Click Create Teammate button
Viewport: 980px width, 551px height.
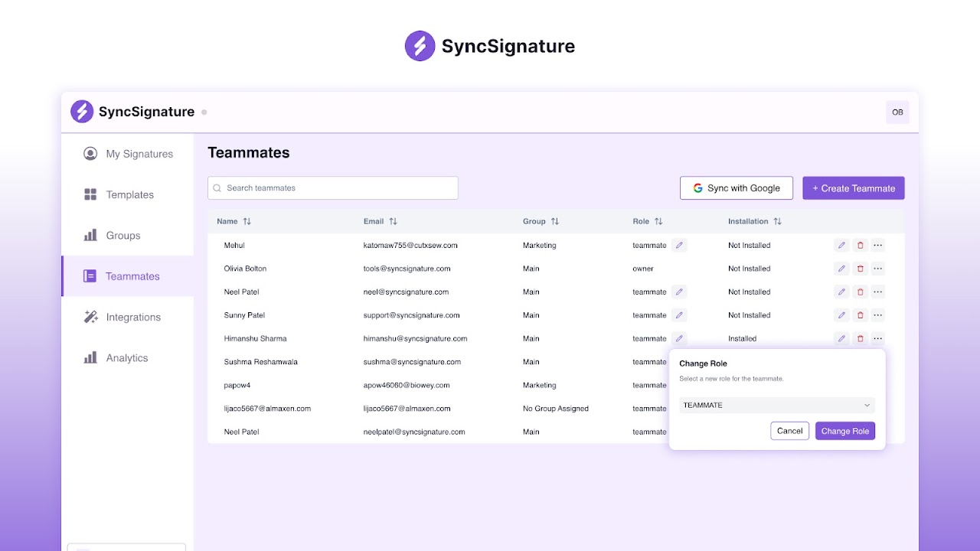854,188
